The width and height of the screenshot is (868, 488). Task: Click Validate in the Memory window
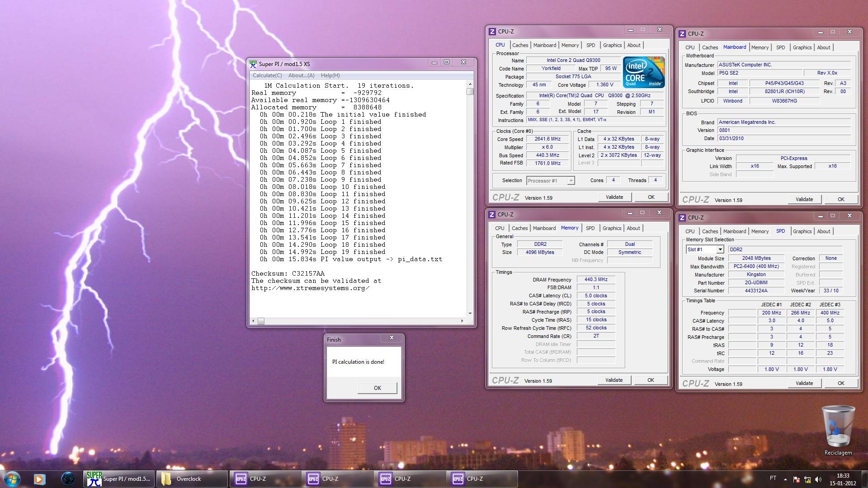(614, 380)
